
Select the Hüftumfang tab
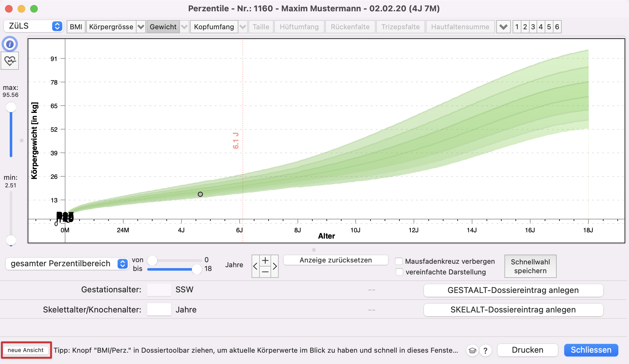click(299, 27)
